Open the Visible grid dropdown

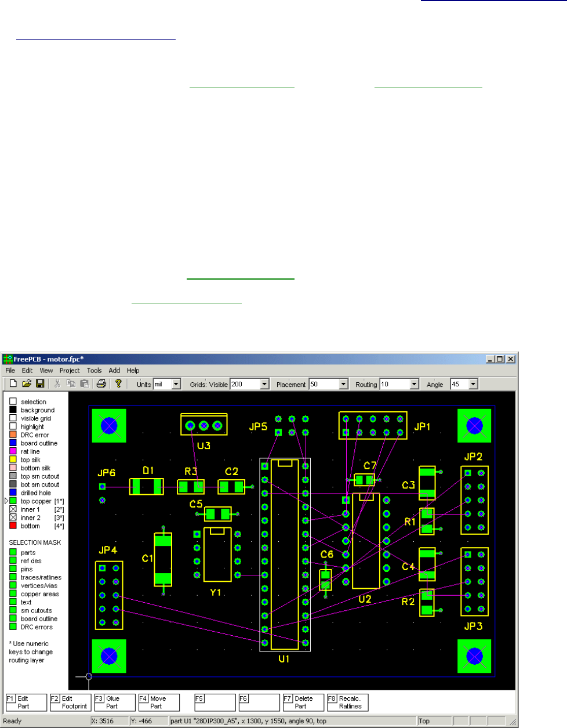point(265,384)
